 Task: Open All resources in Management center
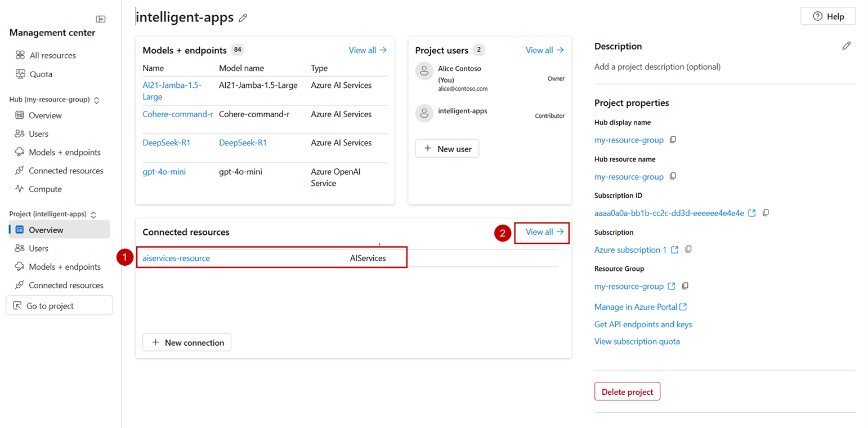[x=52, y=55]
